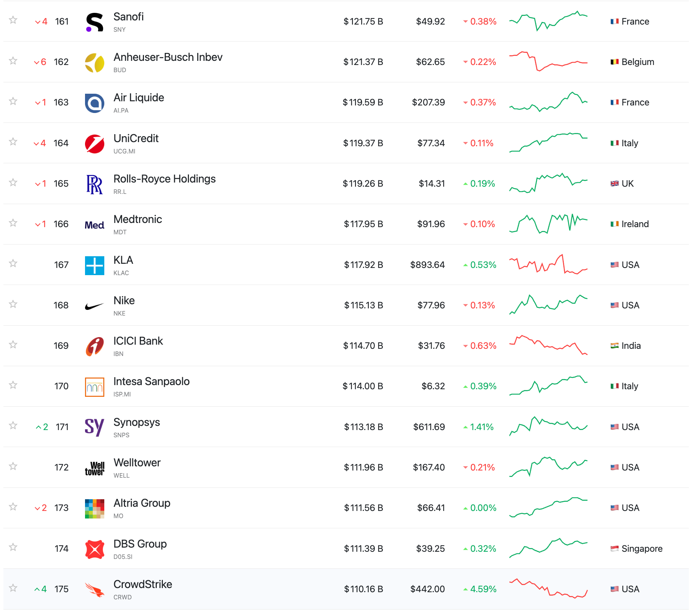Click the market cap $121.75 B
The image size is (690, 616).
click(363, 22)
